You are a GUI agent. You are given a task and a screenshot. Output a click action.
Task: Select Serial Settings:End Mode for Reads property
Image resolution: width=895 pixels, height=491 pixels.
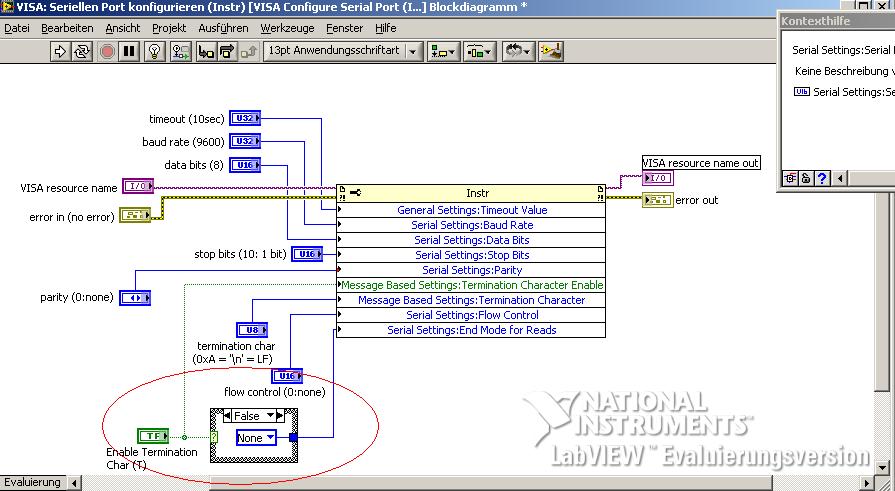coord(471,330)
